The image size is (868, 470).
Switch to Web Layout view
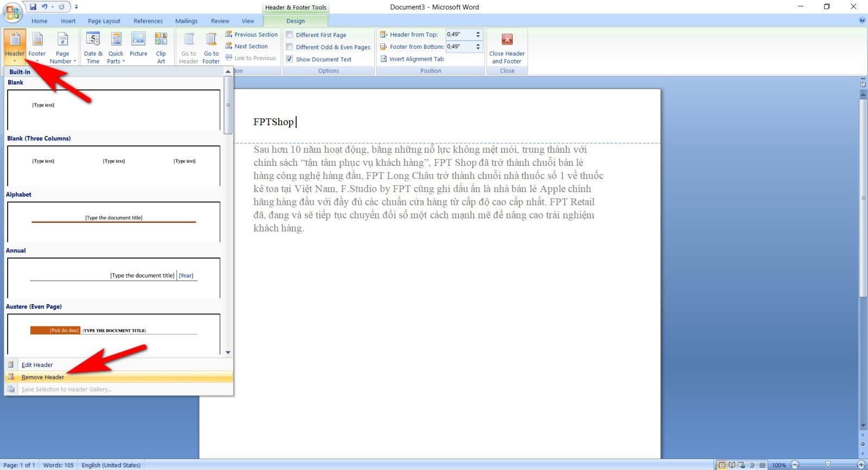[742, 465]
